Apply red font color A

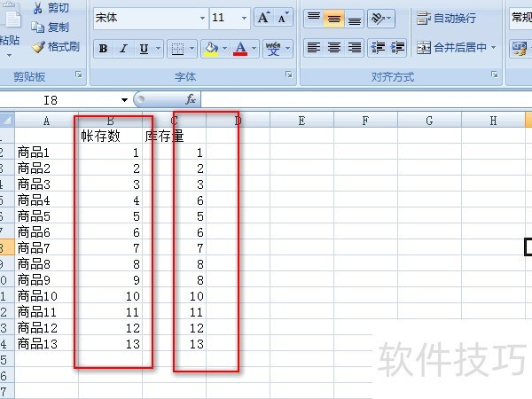click(240, 49)
